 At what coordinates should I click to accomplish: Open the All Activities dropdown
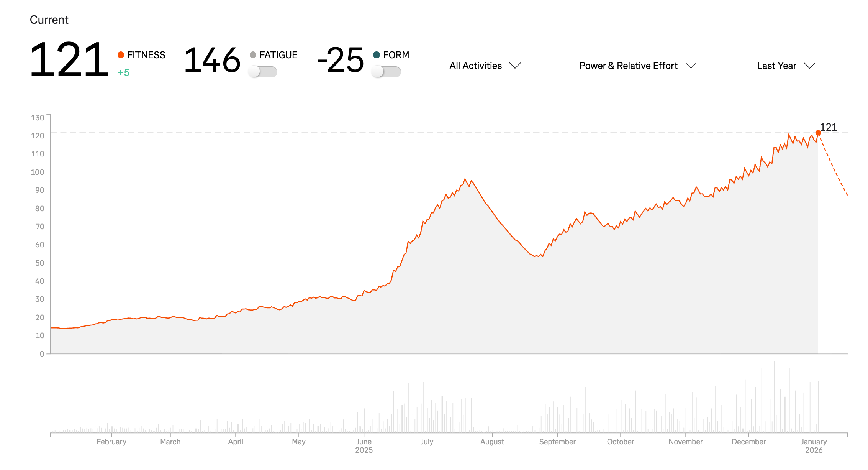[x=475, y=66]
